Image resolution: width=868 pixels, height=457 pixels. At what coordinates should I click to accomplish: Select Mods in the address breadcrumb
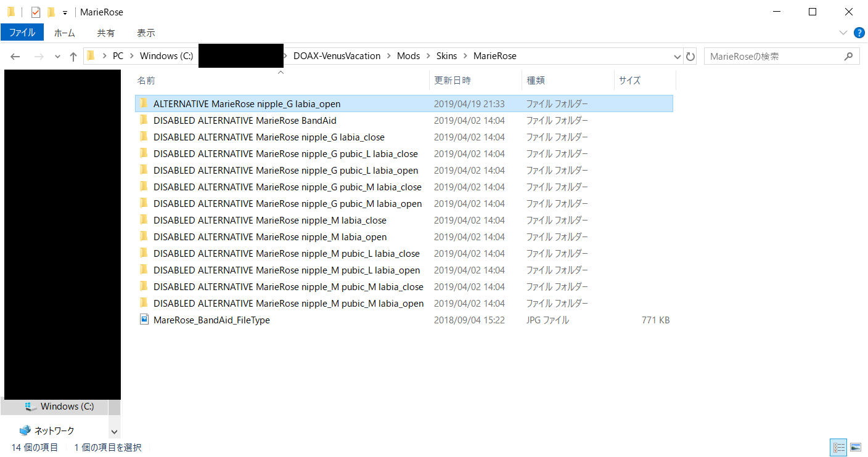coord(408,56)
